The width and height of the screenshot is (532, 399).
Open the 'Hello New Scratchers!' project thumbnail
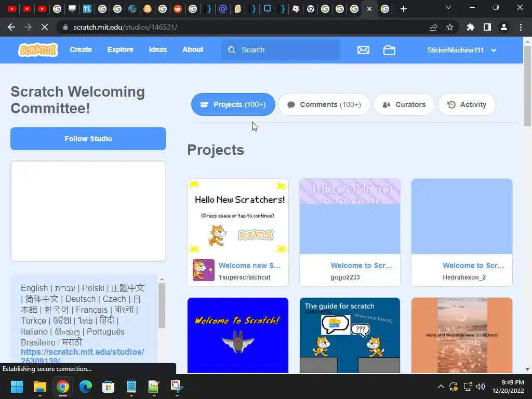[x=238, y=217]
